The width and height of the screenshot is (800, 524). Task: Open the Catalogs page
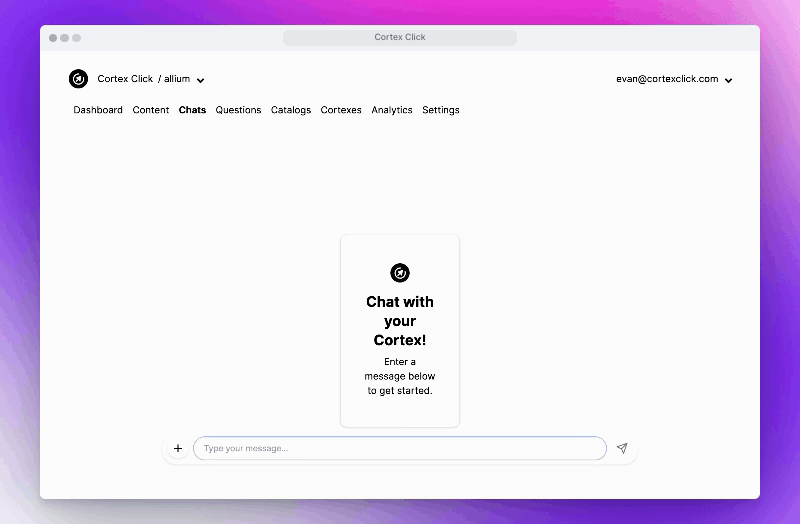point(291,110)
